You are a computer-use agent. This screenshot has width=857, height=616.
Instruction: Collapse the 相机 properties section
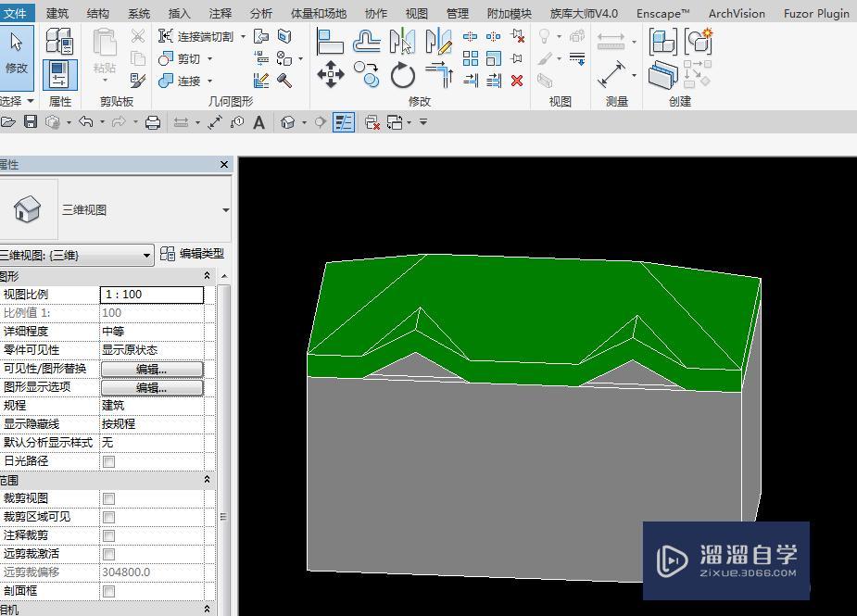pyautogui.click(x=208, y=609)
